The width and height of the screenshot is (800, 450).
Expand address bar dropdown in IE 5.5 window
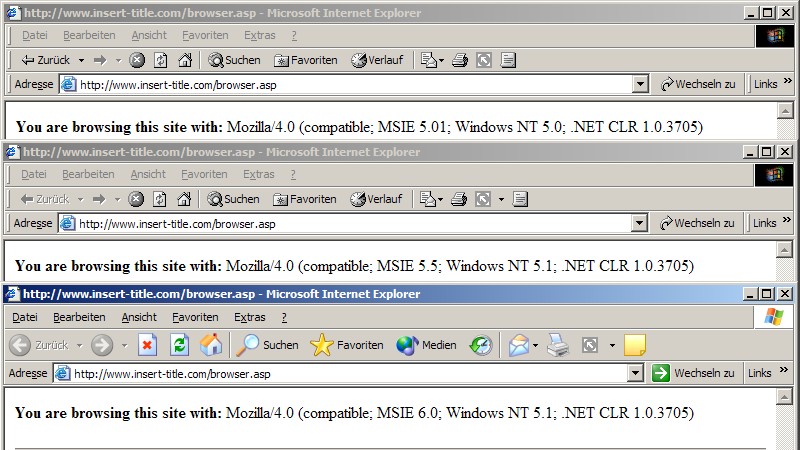click(639, 223)
